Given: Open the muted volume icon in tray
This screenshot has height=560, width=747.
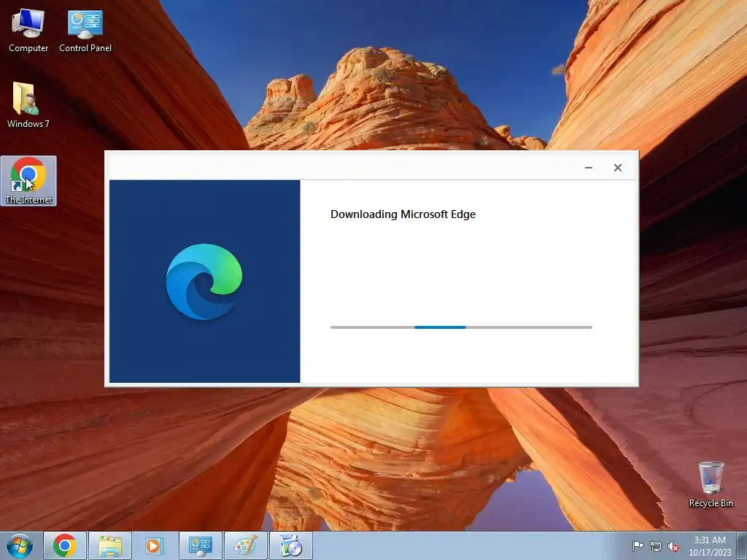Looking at the screenshot, I should 673,546.
